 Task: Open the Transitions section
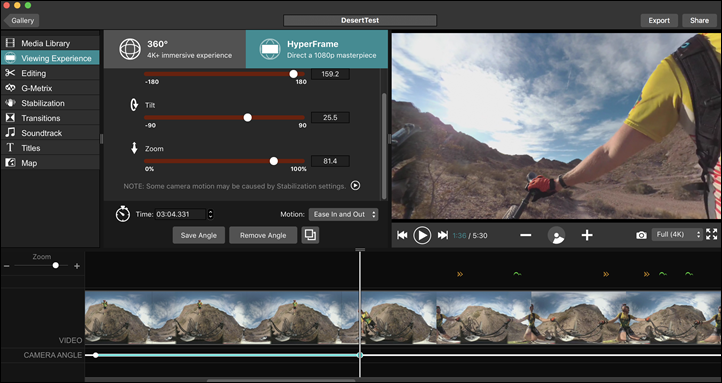pyautogui.click(x=50, y=118)
